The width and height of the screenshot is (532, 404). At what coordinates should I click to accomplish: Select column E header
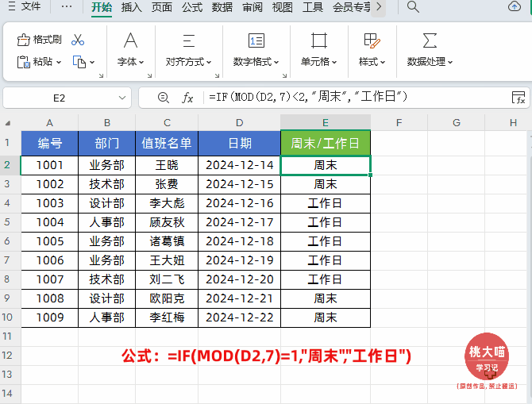click(x=326, y=123)
